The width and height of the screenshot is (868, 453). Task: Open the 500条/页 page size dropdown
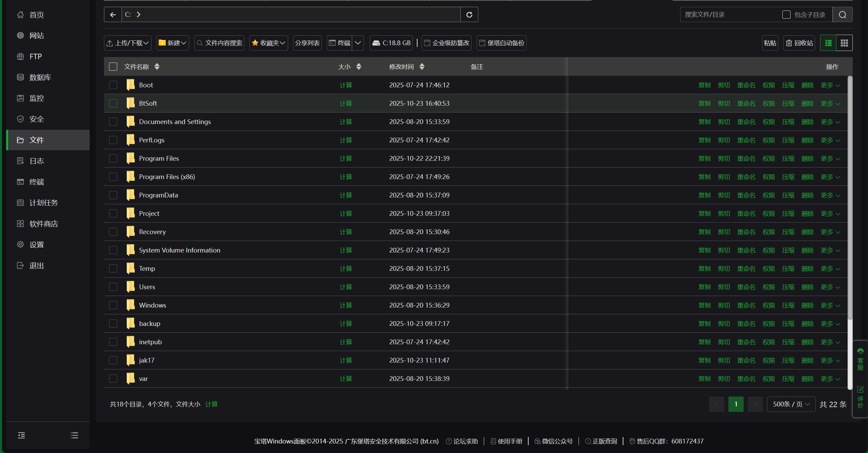(791, 404)
